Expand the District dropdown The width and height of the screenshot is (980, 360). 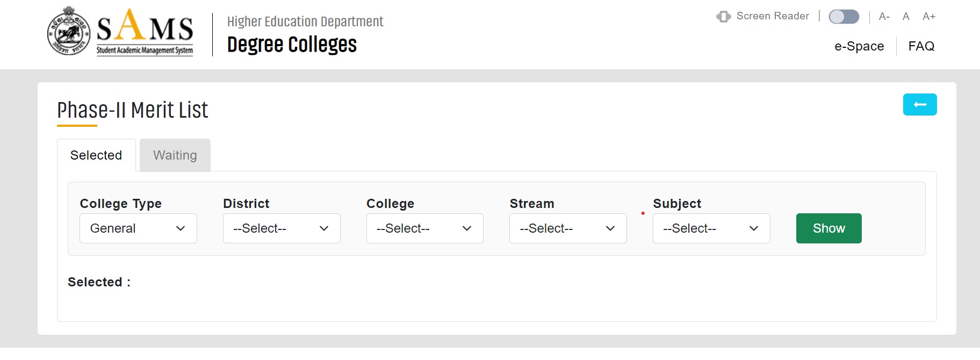[x=282, y=228]
